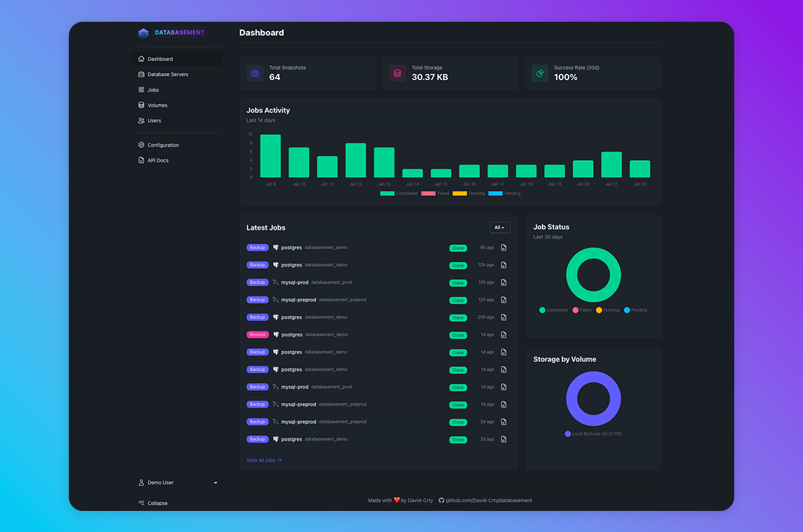This screenshot has height=532, width=803.
Task: Toggle Failed legend in Jobs Activity chart
Action: click(434, 193)
